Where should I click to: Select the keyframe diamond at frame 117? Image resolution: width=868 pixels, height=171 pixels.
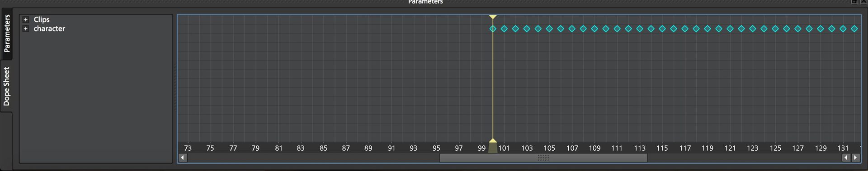(685, 28)
